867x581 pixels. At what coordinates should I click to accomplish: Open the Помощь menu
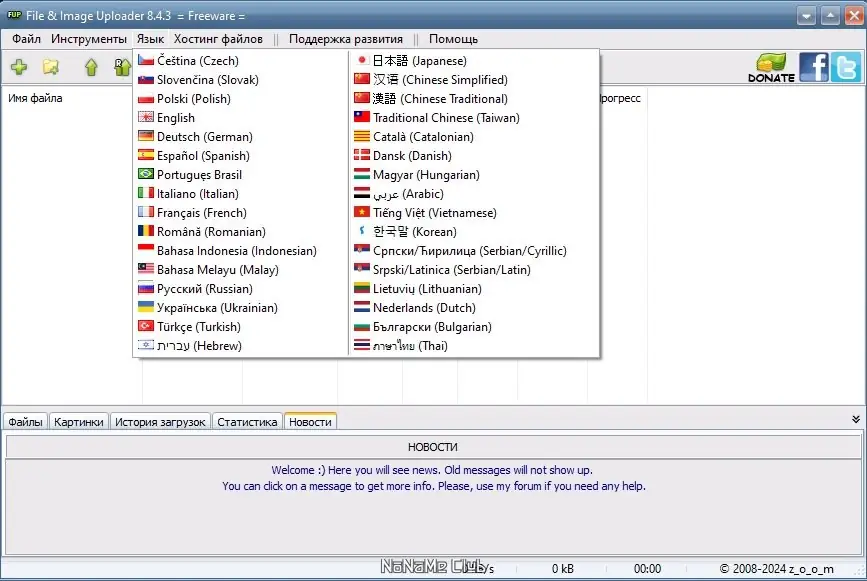coord(453,39)
